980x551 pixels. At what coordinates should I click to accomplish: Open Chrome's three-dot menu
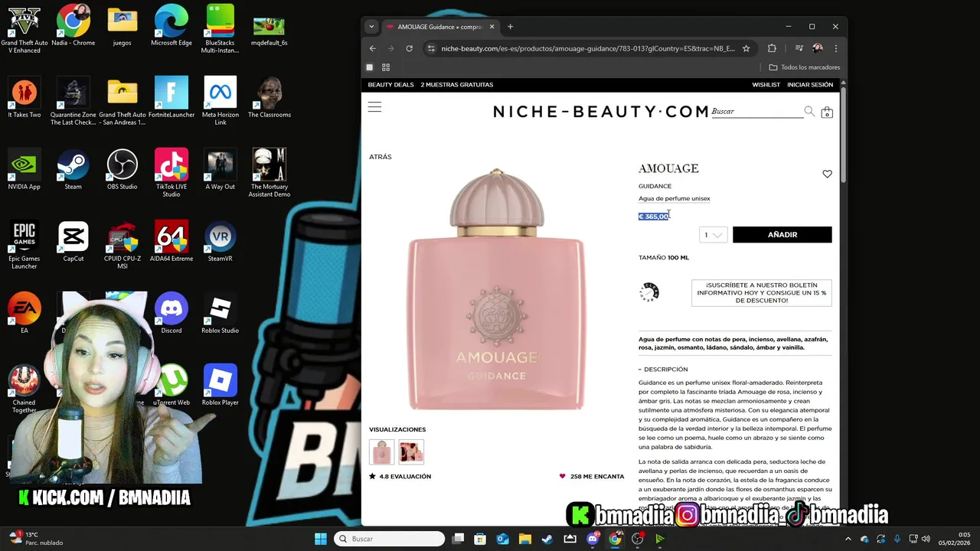[835, 48]
